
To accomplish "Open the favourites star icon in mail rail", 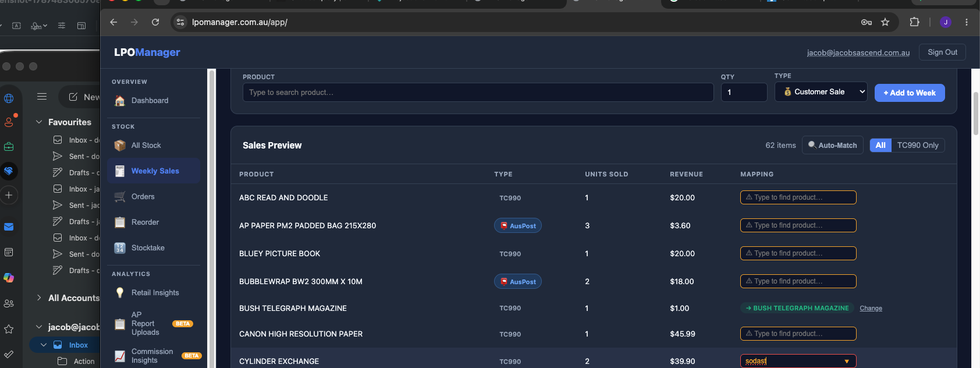I will pos(9,329).
